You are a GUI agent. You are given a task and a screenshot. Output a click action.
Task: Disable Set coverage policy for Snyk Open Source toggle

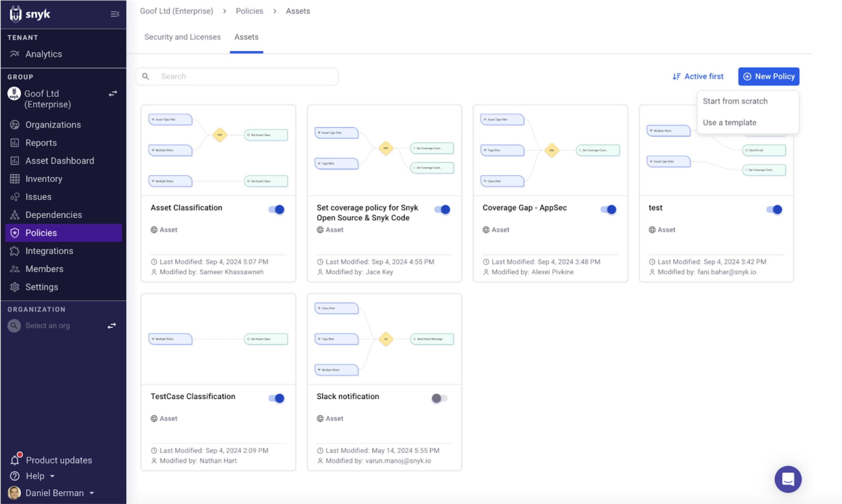(442, 209)
